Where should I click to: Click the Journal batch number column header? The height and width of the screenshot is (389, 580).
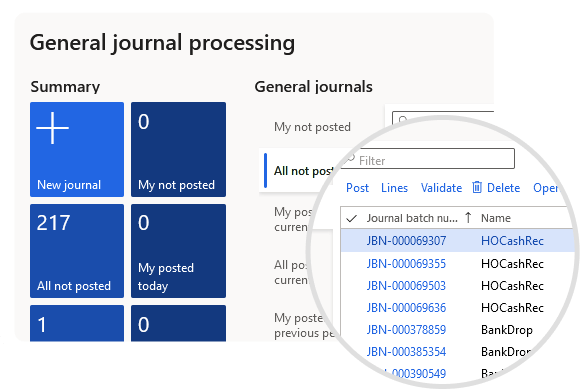pos(412,218)
